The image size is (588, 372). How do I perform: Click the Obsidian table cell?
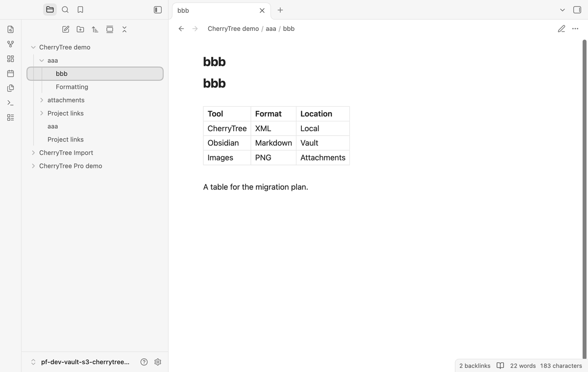click(227, 143)
